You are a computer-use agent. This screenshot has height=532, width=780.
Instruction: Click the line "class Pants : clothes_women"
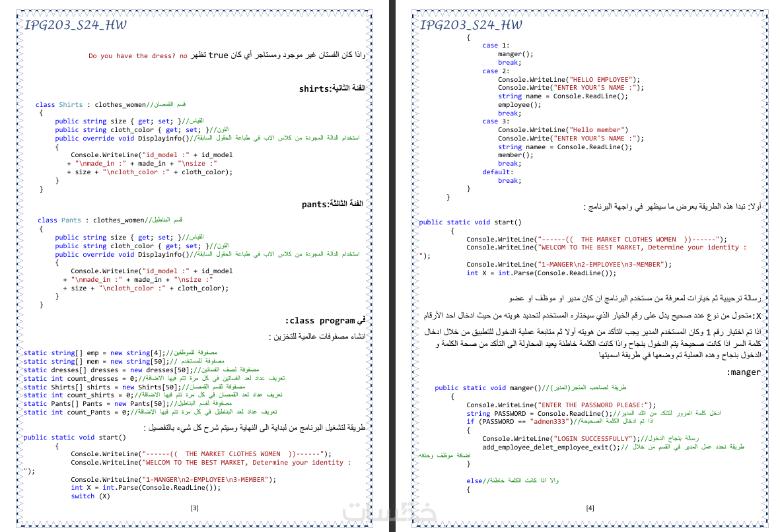coord(90,220)
